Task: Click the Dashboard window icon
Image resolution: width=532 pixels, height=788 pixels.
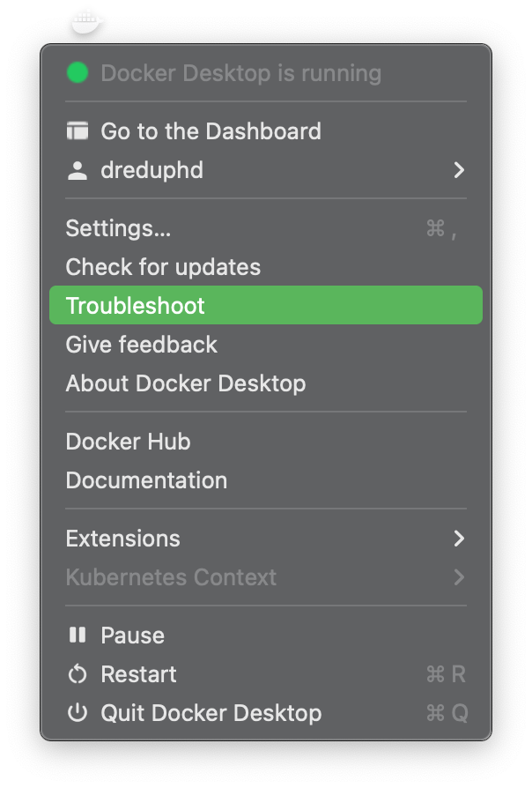Action: [78, 131]
